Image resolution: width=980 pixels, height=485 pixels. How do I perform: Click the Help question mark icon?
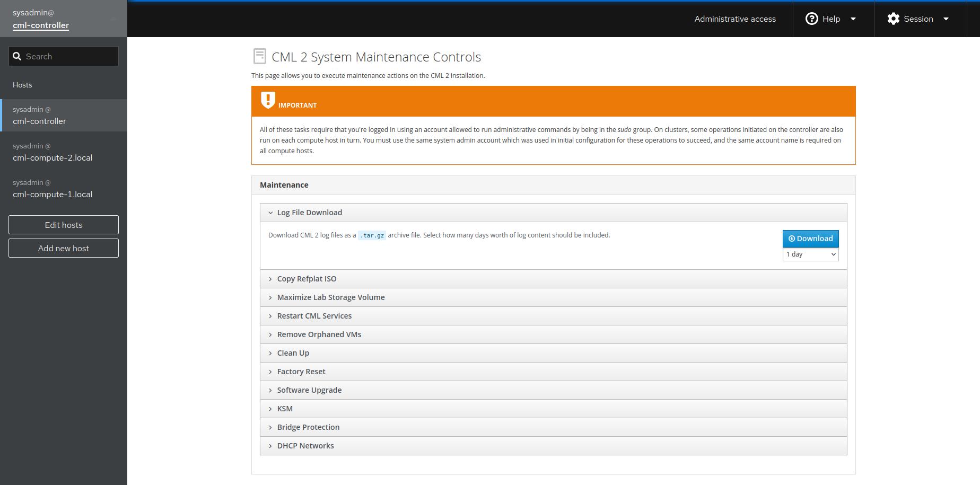(811, 19)
